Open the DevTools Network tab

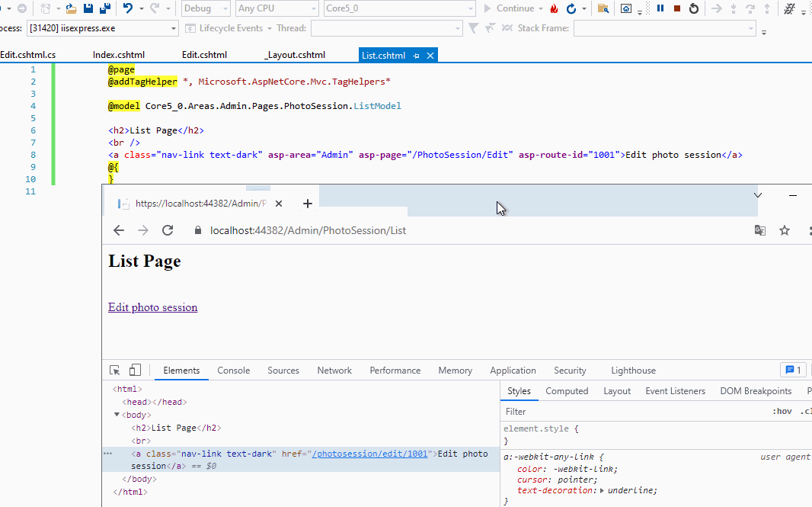(x=334, y=371)
